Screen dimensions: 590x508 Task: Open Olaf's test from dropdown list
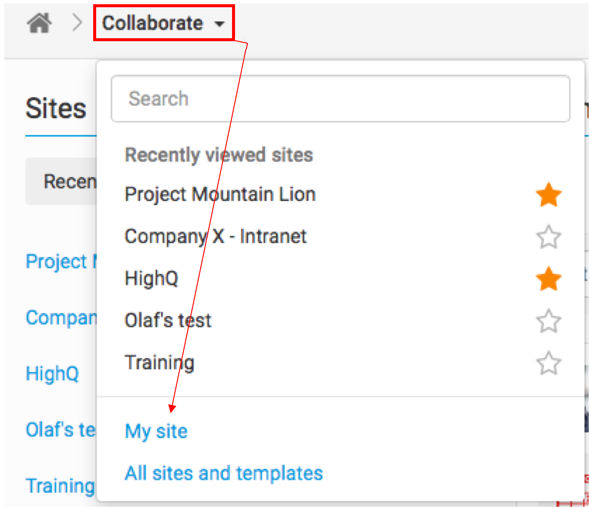168,321
